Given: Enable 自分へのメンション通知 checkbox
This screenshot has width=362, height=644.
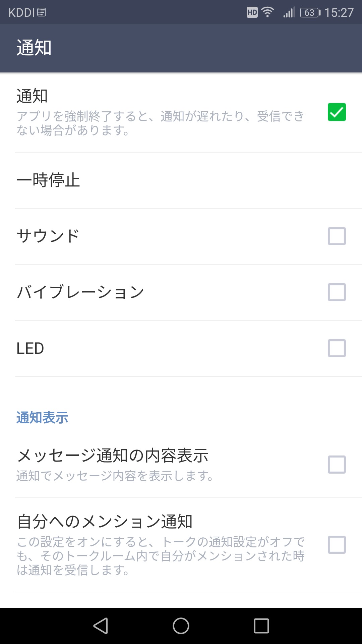Looking at the screenshot, I should tap(337, 544).
